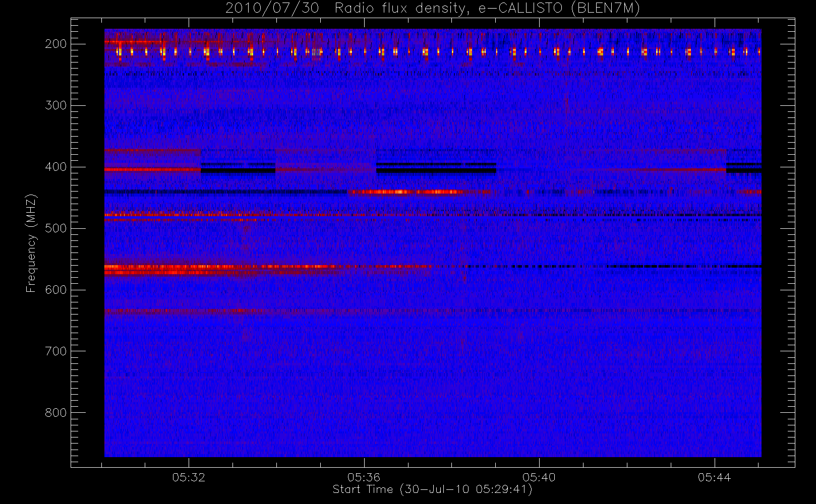Click the 05:44 time tick label

pyautogui.click(x=715, y=477)
